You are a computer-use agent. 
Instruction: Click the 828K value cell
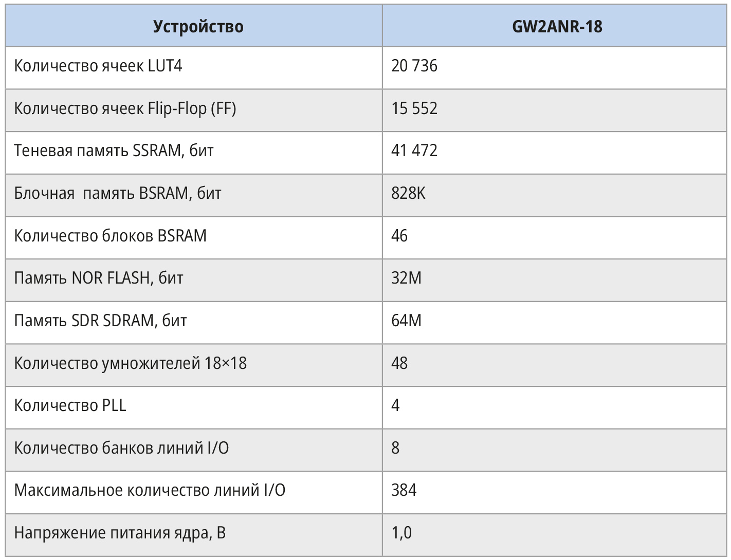[409, 193]
